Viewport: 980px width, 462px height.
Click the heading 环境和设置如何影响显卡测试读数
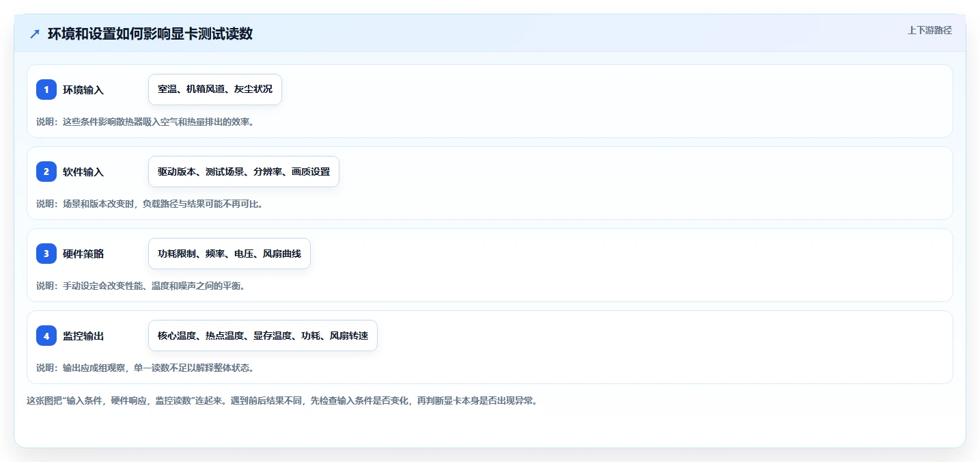point(150,34)
